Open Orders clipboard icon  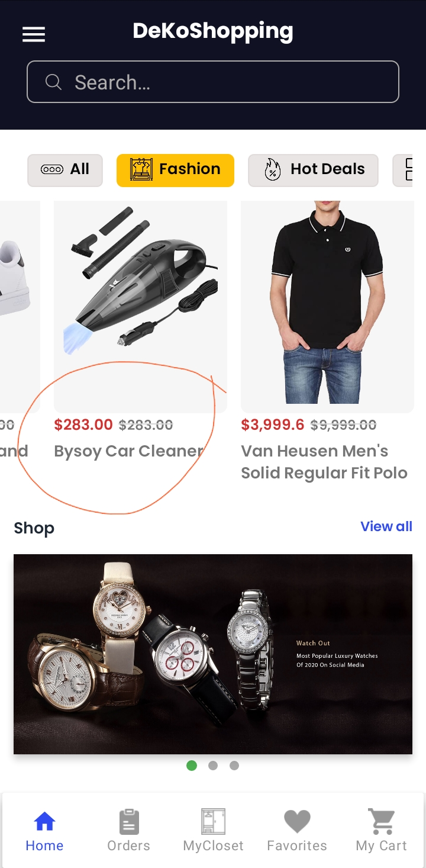(x=128, y=821)
